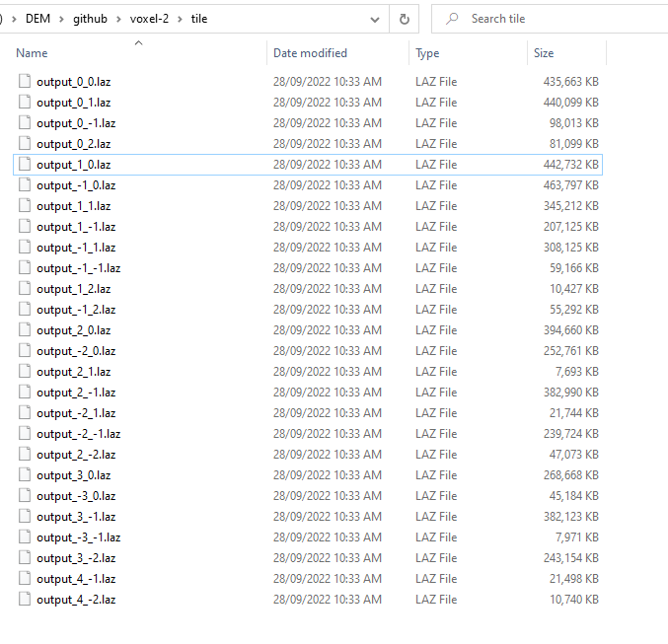
Task: Select file name output_2_-2.laz
Action: (76, 455)
